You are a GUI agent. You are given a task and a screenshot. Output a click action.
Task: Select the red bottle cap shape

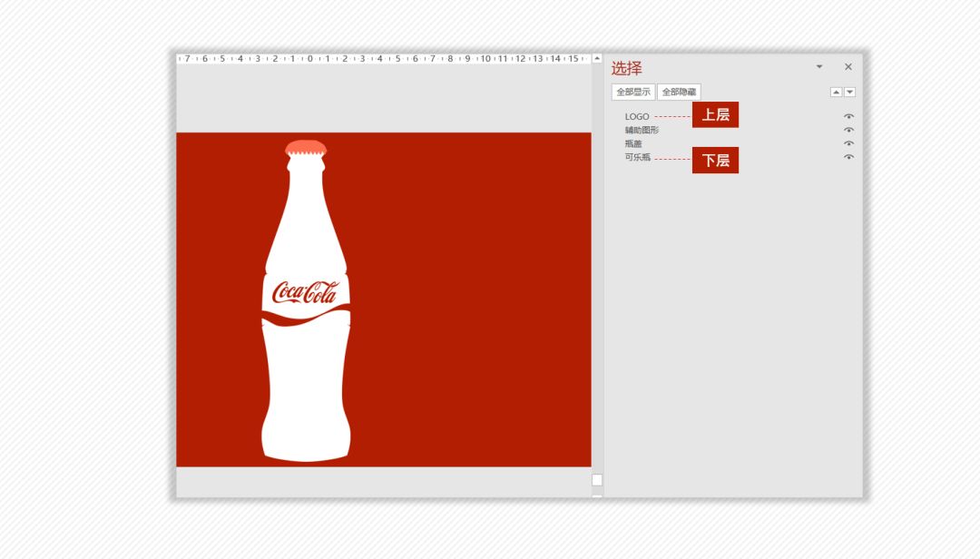point(306,148)
